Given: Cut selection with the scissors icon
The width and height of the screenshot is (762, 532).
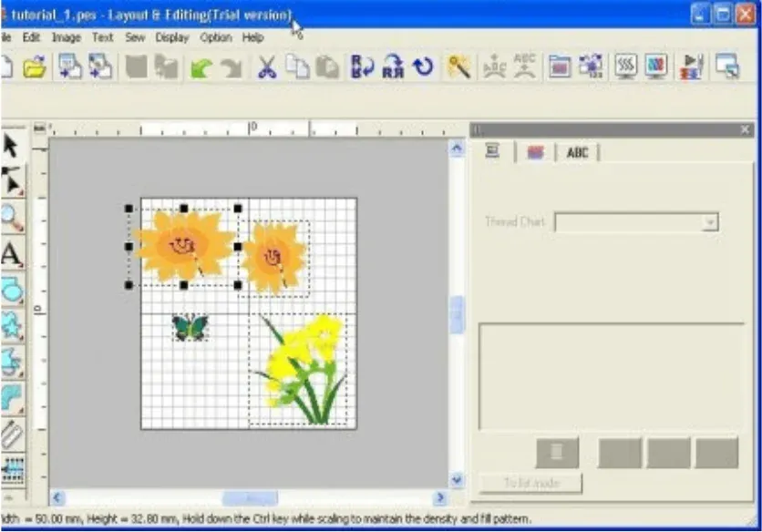Looking at the screenshot, I should pyautogui.click(x=267, y=67).
